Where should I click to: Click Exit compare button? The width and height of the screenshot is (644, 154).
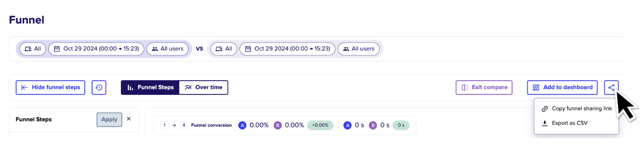pyautogui.click(x=484, y=87)
